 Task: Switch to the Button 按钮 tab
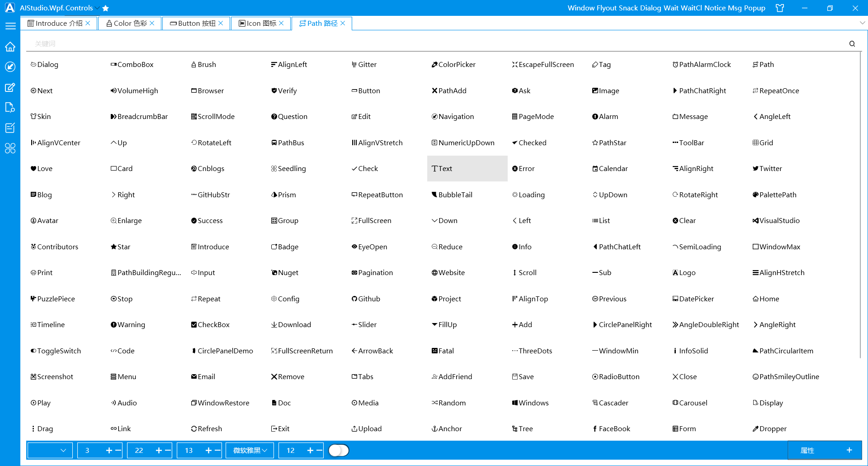click(x=196, y=24)
